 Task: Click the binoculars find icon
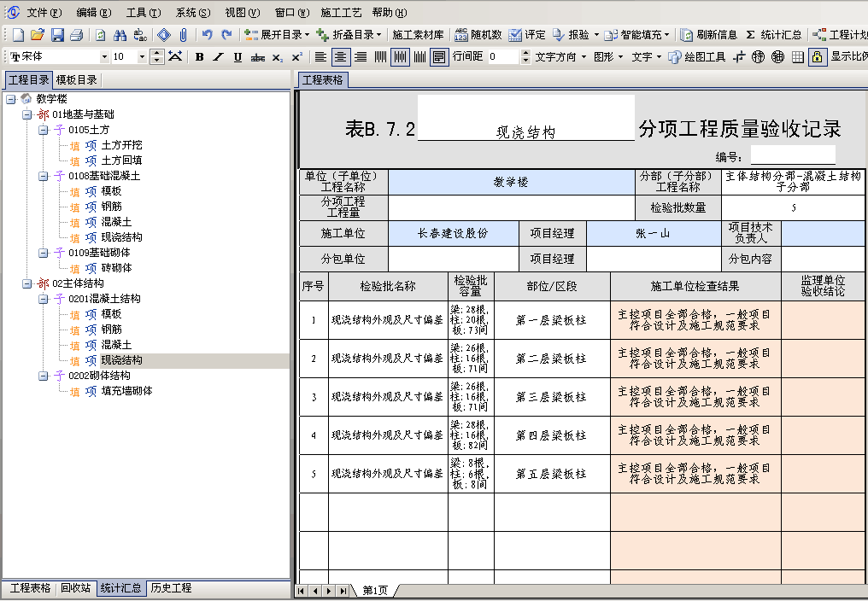(x=120, y=35)
